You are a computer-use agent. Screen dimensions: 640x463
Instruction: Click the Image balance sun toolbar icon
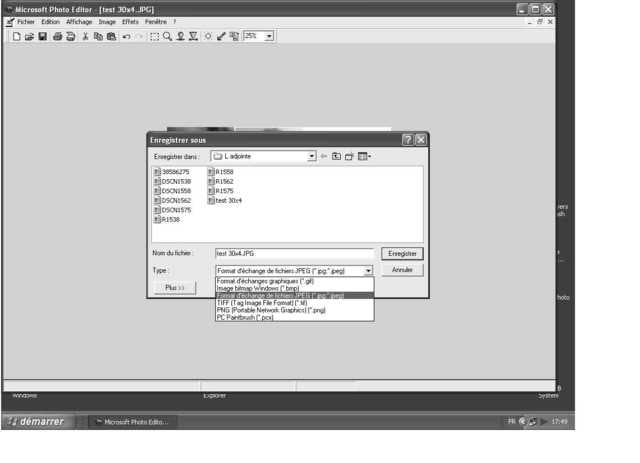coord(208,36)
